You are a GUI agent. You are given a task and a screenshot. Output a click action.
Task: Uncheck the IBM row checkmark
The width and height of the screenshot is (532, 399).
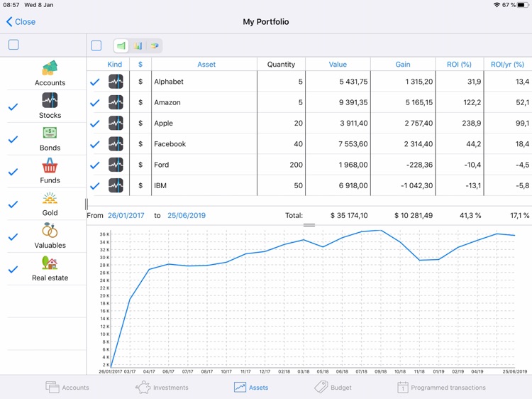pos(95,186)
